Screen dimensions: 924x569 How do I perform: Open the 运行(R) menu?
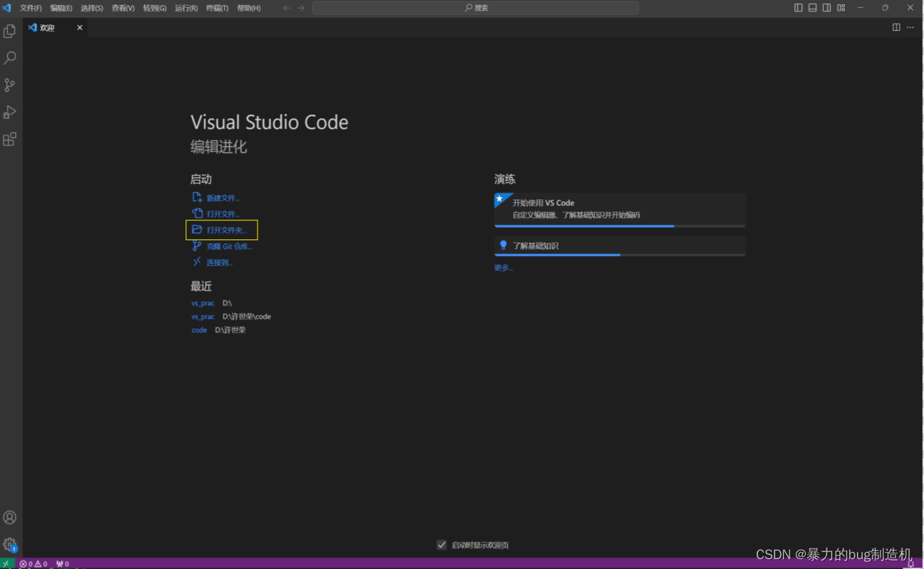(186, 8)
